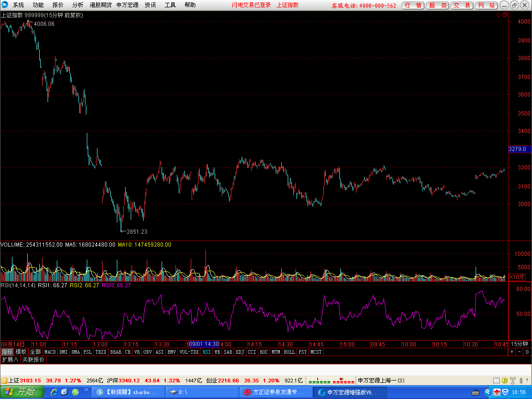Click the 交易 button
The width and height of the screenshot is (532, 399).
[x=462, y=5]
